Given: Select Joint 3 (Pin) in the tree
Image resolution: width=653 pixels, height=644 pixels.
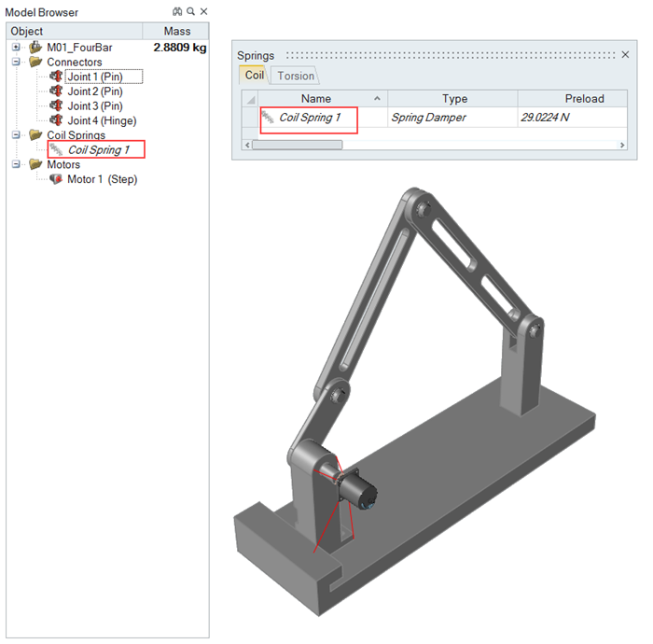Looking at the screenshot, I should pyautogui.click(x=94, y=106).
